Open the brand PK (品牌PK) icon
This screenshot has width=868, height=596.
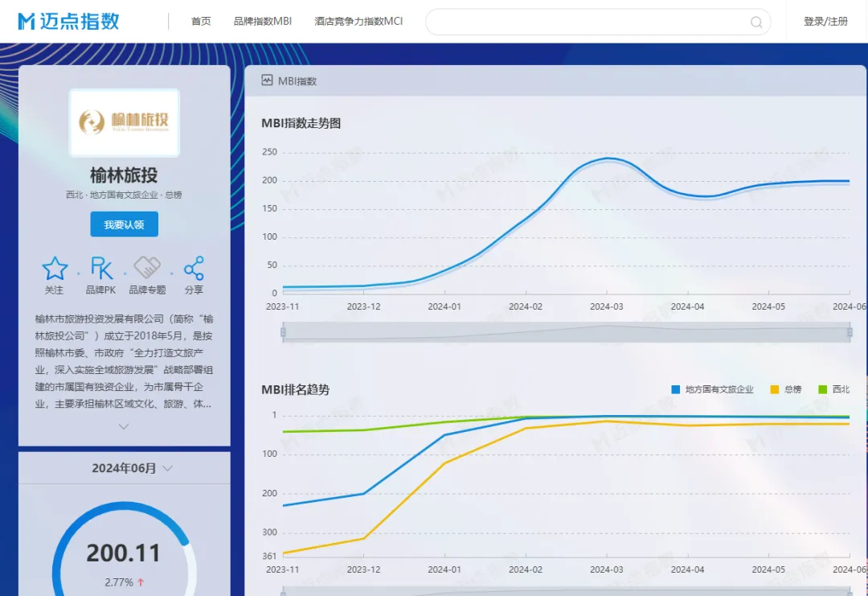point(101,269)
